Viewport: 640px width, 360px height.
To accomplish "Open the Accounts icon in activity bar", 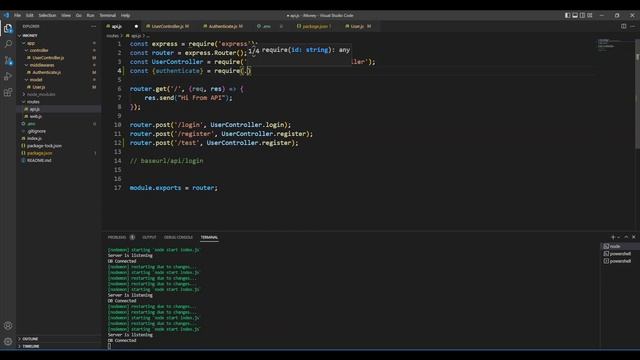I will pyautogui.click(x=8, y=326).
